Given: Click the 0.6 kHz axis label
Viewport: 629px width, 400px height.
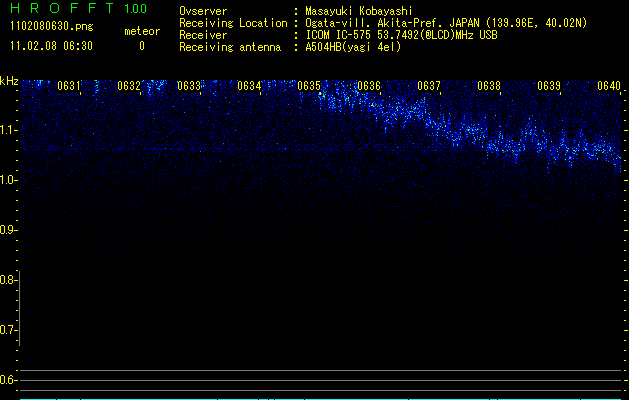Looking at the screenshot, I should (7, 380).
